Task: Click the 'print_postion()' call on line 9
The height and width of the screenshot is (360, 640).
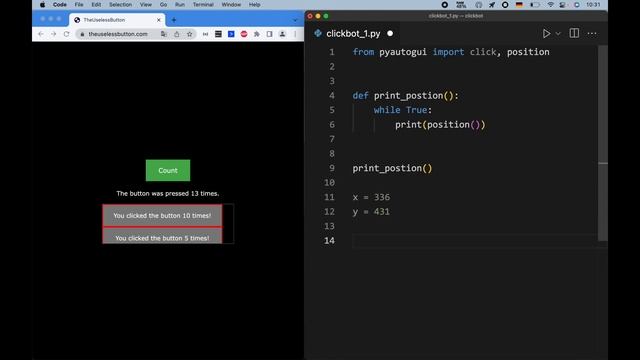Action: [392, 168]
